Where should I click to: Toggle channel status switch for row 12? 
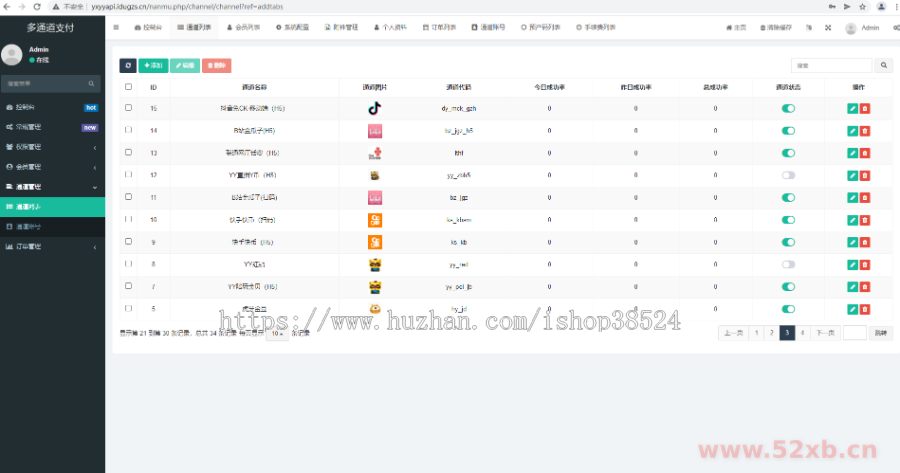788,175
